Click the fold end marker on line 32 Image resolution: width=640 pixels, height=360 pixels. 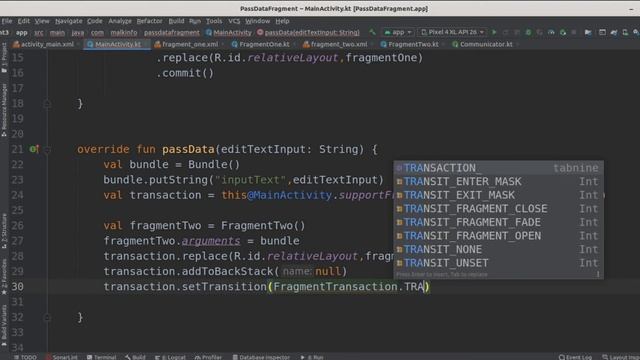point(47,318)
